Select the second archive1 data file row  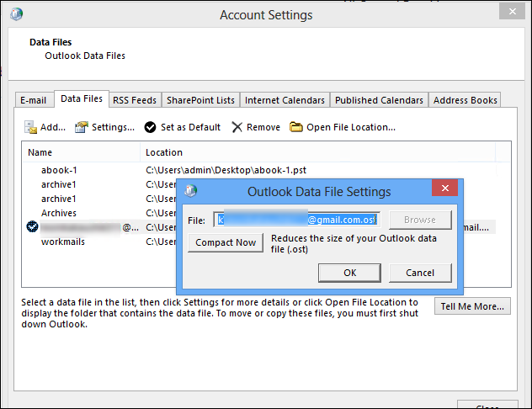pos(99,199)
